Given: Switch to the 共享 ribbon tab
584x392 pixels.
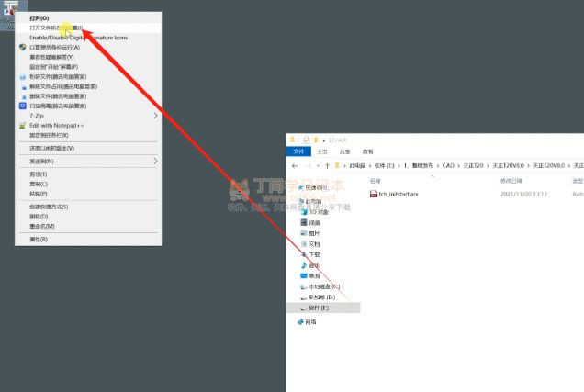Looking at the screenshot, I should click(345, 151).
